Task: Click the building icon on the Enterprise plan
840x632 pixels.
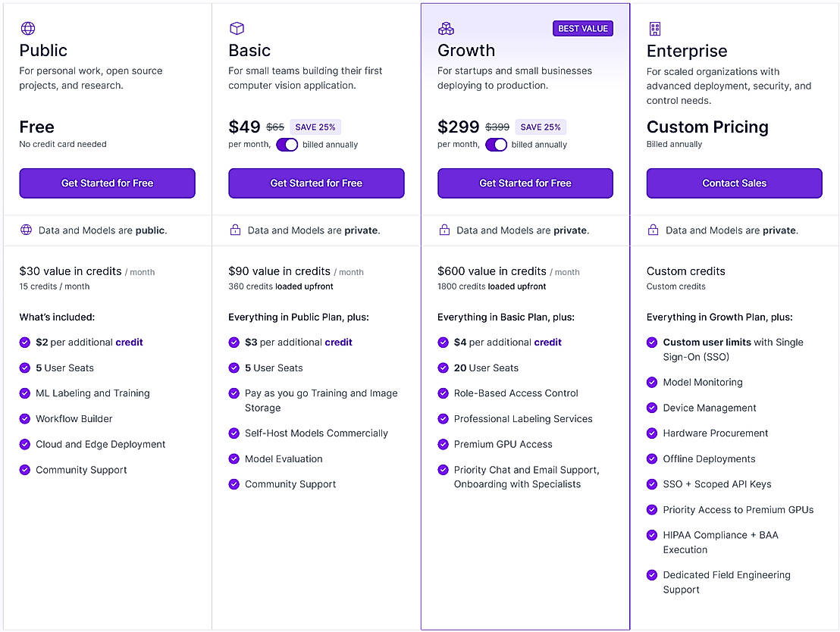Action: 655,27
